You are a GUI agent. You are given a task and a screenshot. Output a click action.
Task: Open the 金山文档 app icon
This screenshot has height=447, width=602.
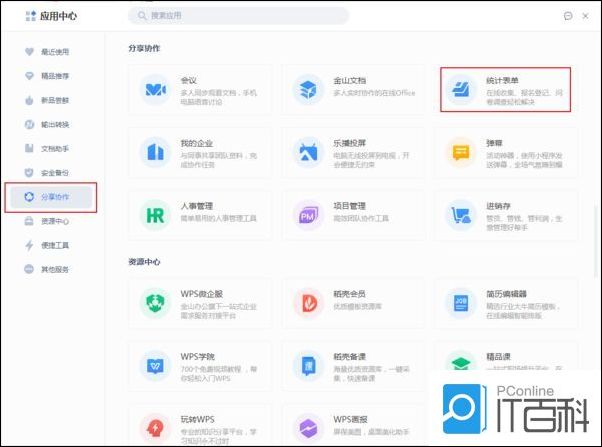click(308, 90)
